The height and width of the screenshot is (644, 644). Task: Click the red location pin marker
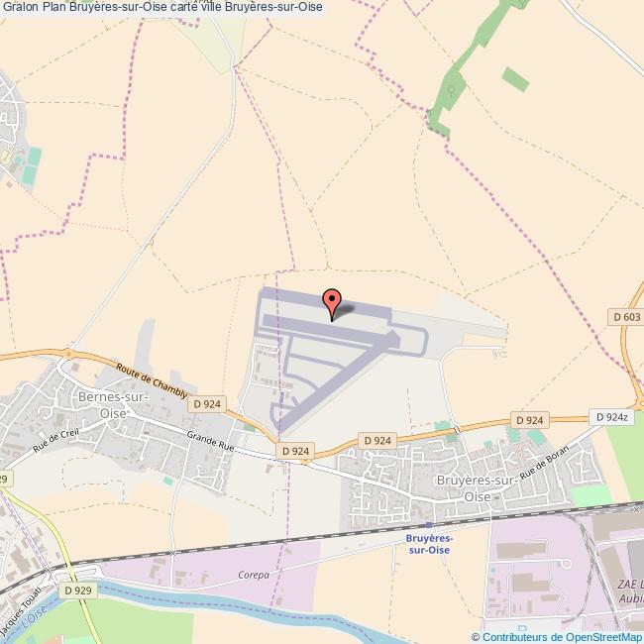(x=332, y=304)
